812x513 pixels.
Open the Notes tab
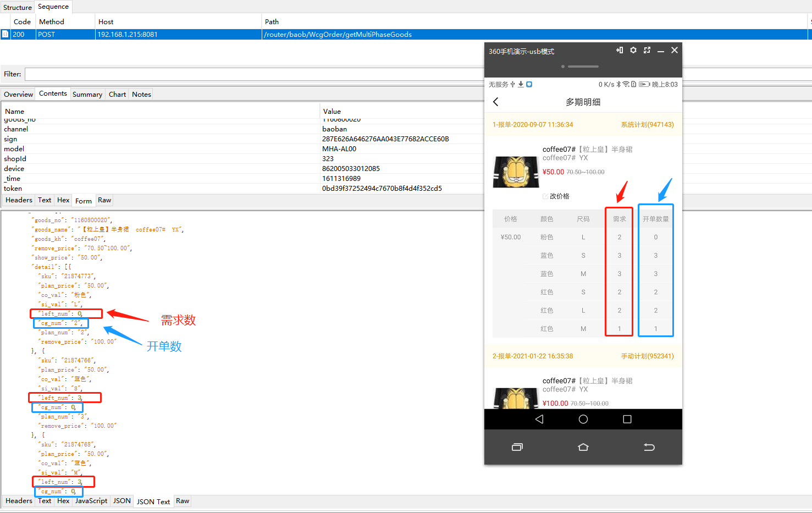(141, 94)
